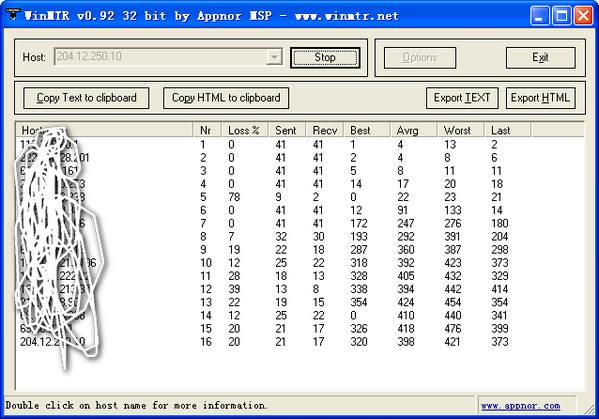
Task: Click last value 298 in hop 9
Action: [500, 250]
